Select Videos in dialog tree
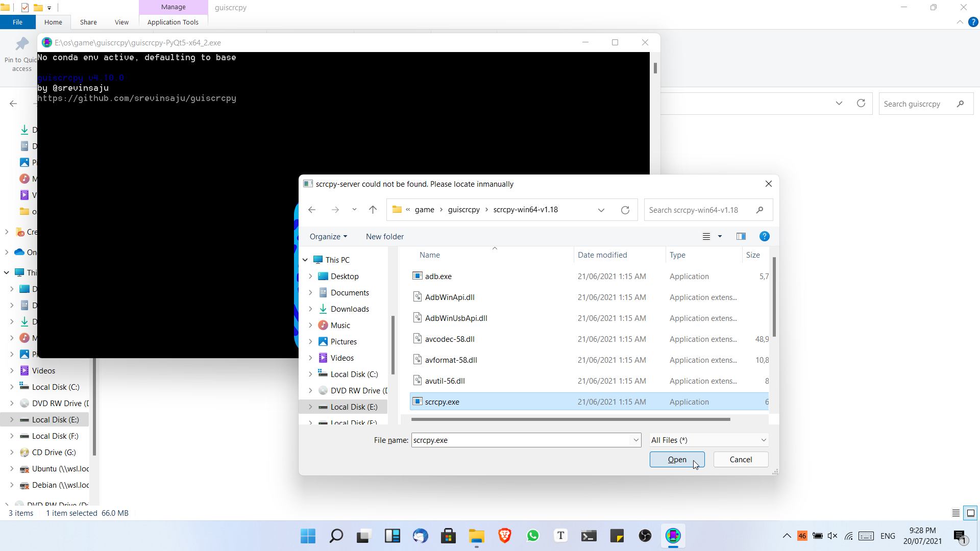 [x=342, y=358]
